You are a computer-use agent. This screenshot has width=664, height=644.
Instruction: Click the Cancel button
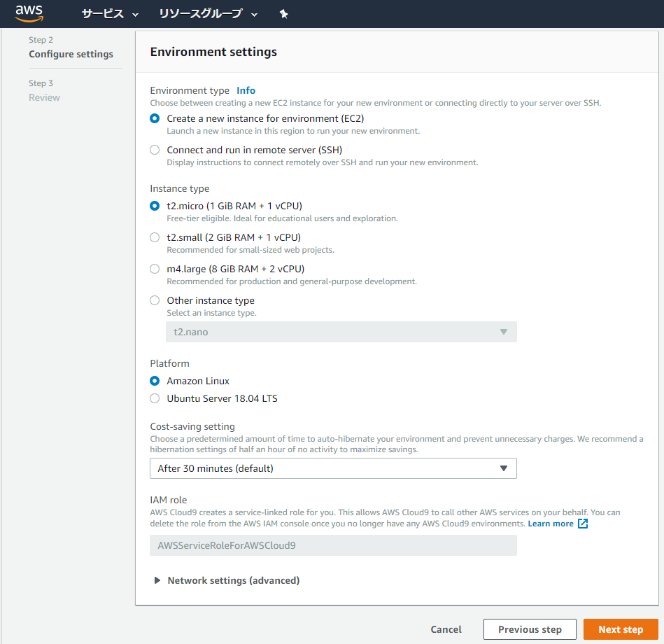[446, 629]
